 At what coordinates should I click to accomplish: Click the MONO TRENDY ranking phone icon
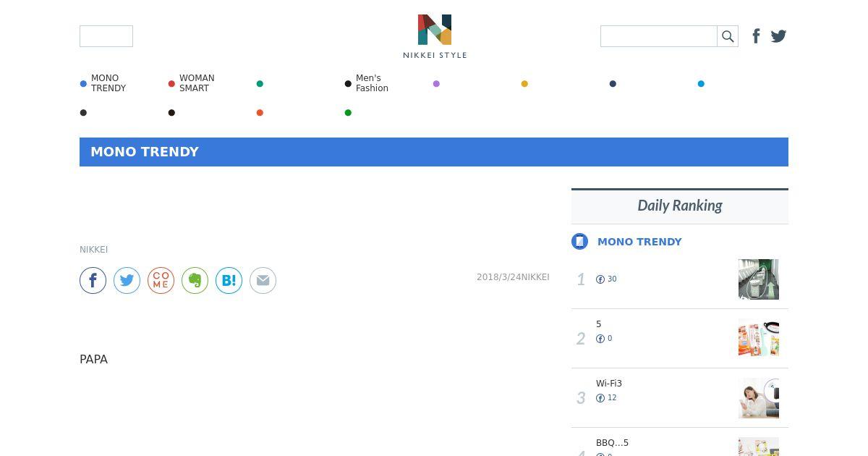pos(579,242)
